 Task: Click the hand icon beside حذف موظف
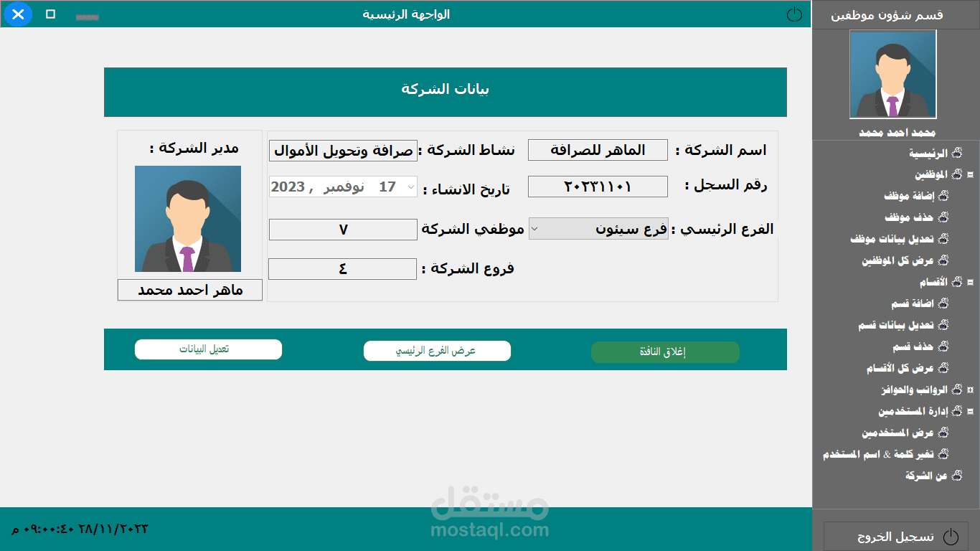coord(943,217)
